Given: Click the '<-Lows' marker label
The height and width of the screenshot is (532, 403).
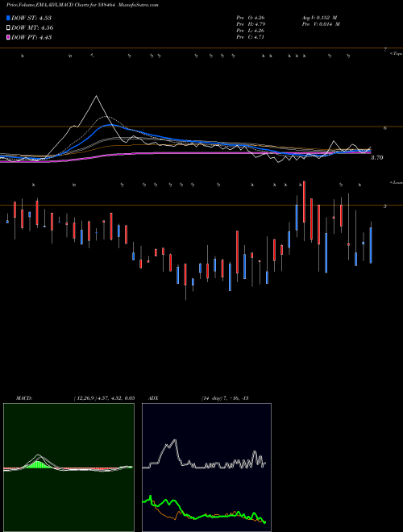Looking at the screenshot, I should (396, 183).
